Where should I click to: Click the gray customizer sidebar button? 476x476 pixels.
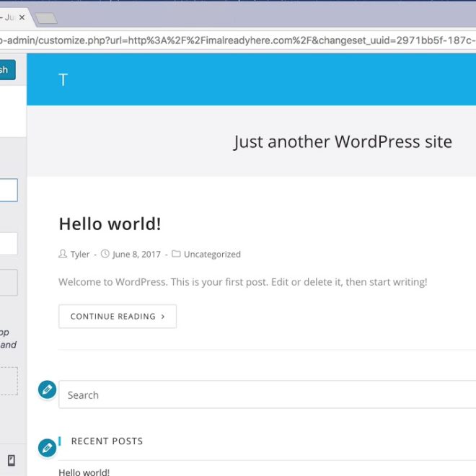pyautogui.click(x=9, y=283)
